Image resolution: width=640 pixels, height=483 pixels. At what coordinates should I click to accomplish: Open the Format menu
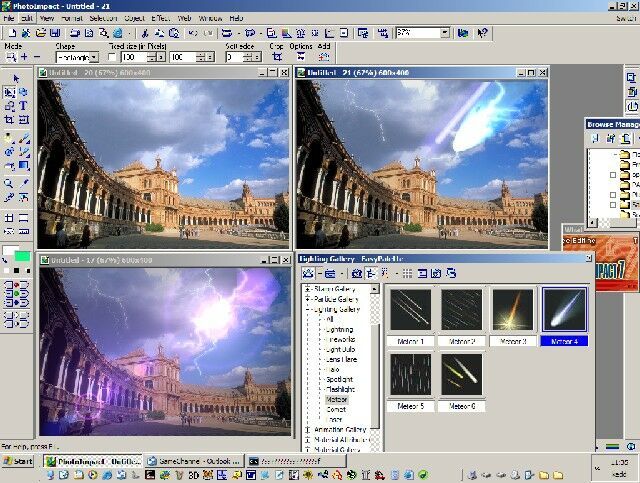tap(71, 18)
